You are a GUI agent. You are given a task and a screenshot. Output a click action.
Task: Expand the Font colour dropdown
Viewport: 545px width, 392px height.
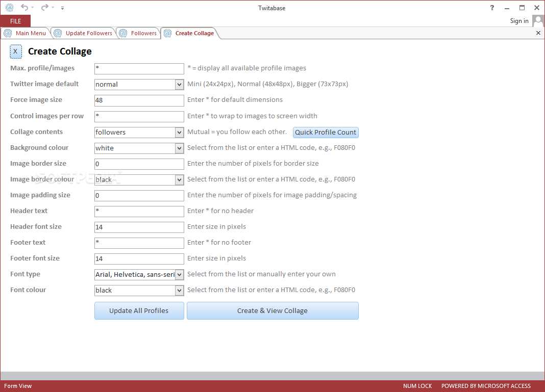(179, 290)
